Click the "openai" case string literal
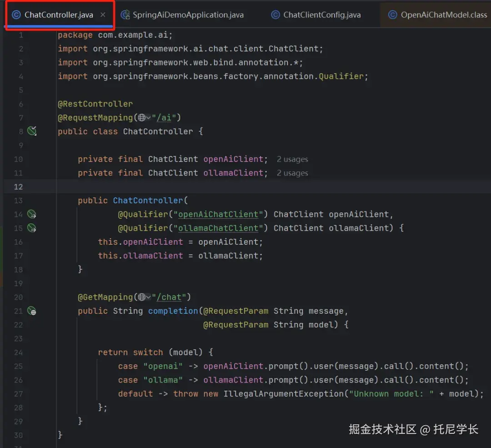This screenshot has width=491, height=448. (163, 366)
